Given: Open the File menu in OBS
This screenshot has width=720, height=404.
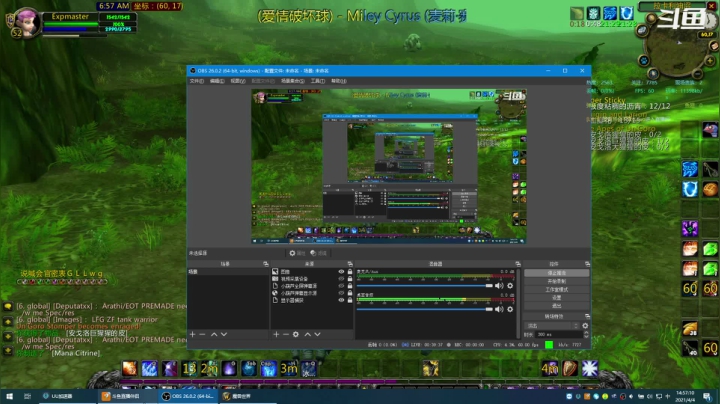Looking at the screenshot, I should pos(197,81).
